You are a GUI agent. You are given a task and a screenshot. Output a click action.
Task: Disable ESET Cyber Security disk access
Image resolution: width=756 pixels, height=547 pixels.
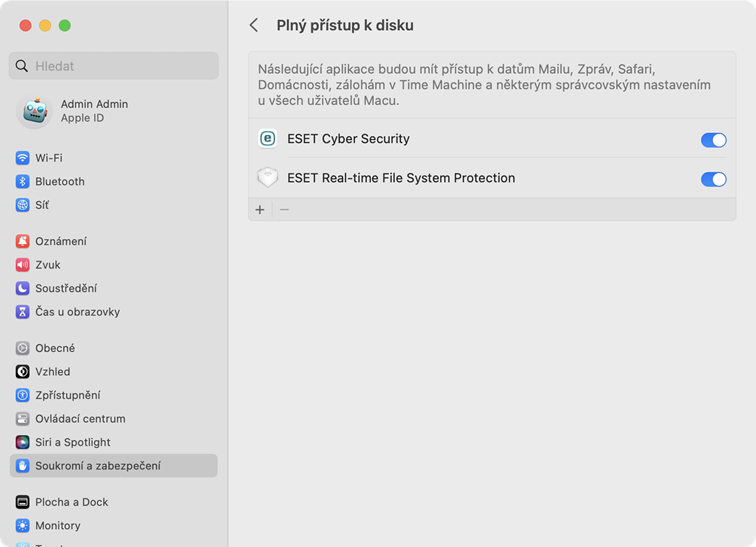[713, 140]
